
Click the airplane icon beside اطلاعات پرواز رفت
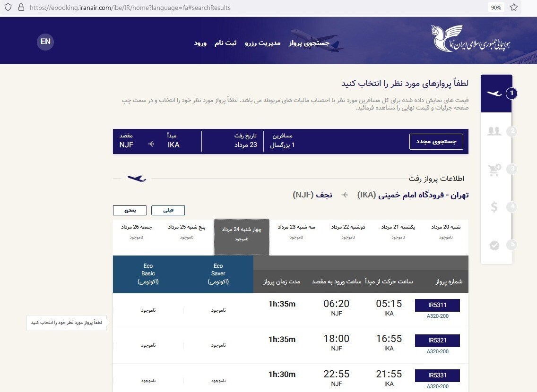138,179
